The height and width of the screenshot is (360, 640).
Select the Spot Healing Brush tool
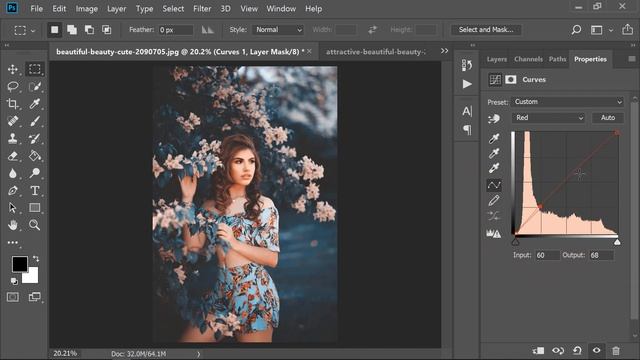pos(13,121)
